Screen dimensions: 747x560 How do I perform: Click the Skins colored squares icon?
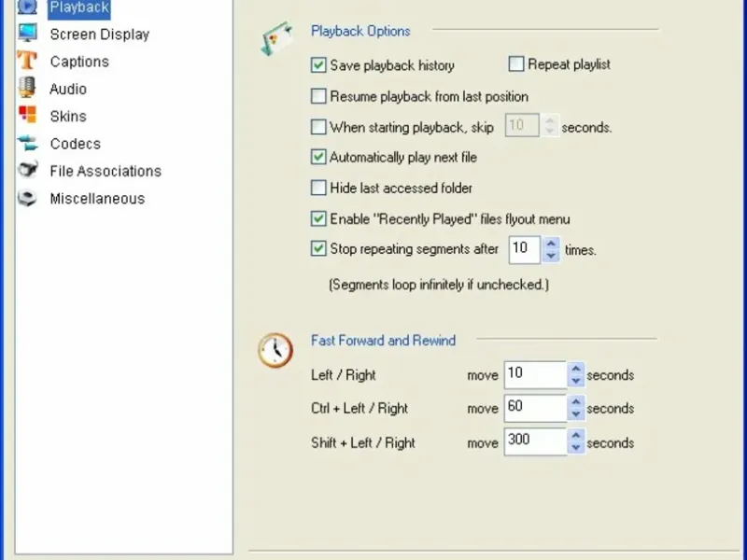[27, 115]
